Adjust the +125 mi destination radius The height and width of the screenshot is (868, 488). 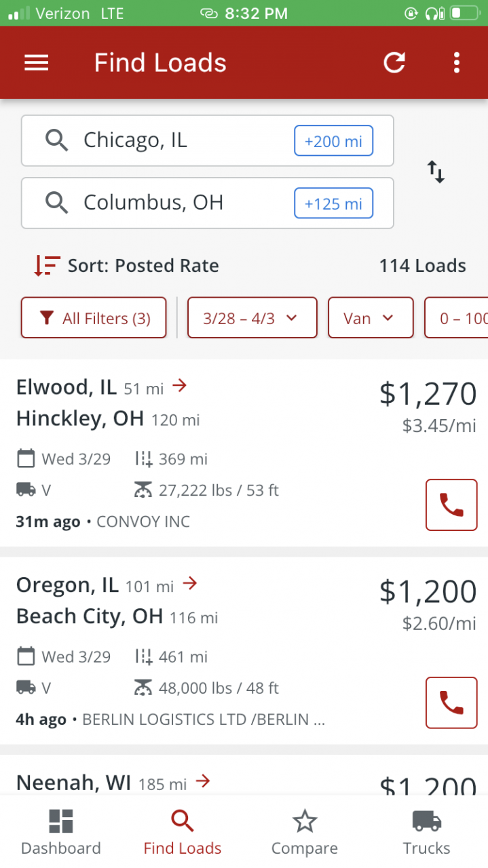(333, 203)
